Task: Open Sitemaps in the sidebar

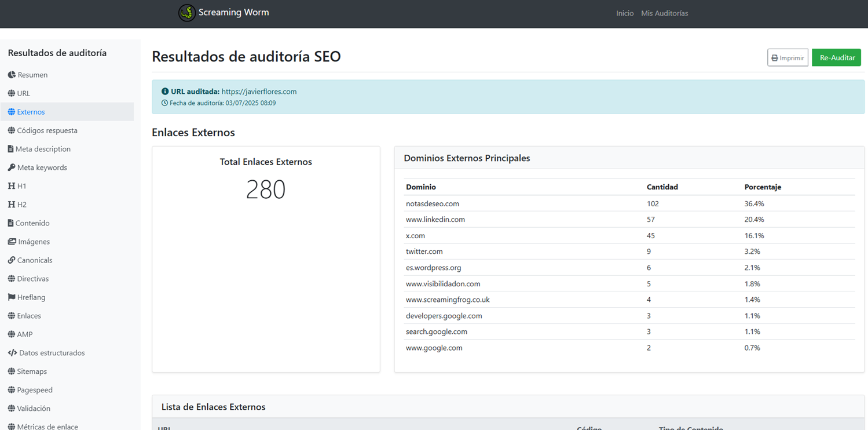Action: pos(67,371)
